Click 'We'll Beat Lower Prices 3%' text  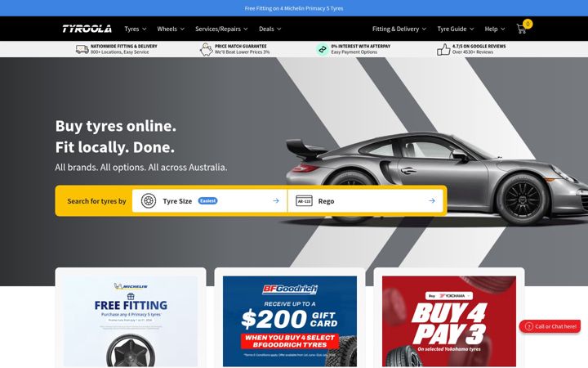pos(242,52)
